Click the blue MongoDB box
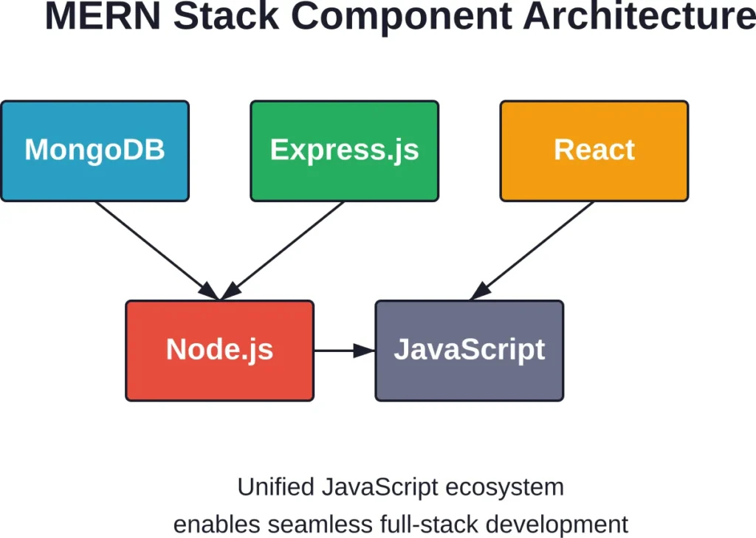Image resolution: width=756 pixels, height=538 pixels. (95, 151)
